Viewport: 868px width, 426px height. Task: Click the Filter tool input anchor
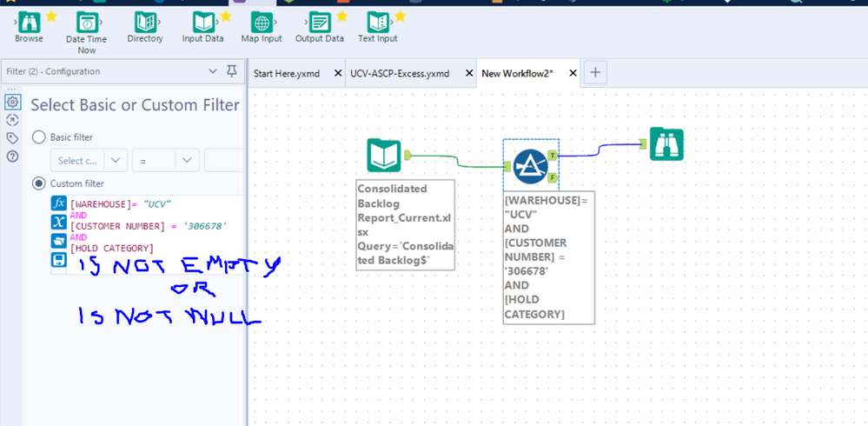[507, 166]
